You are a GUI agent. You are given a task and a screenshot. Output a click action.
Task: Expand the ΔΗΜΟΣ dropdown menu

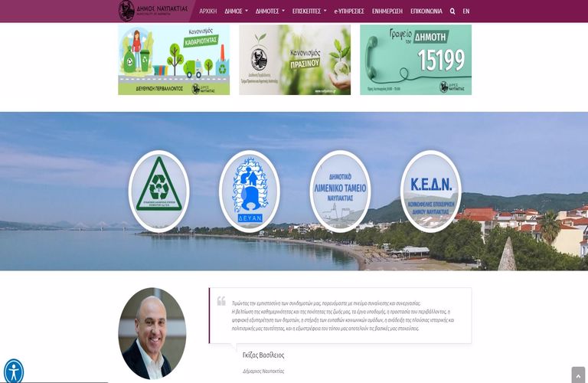[x=237, y=11]
